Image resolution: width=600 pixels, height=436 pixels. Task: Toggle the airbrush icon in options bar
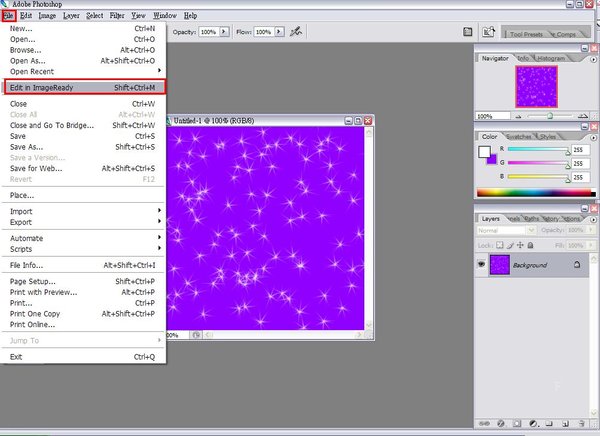(296, 32)
